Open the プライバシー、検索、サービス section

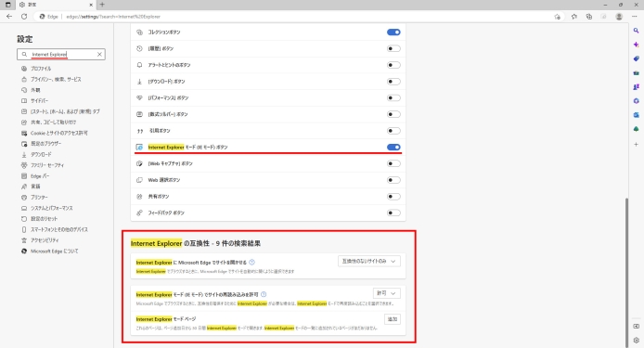[x=56, y=79]
